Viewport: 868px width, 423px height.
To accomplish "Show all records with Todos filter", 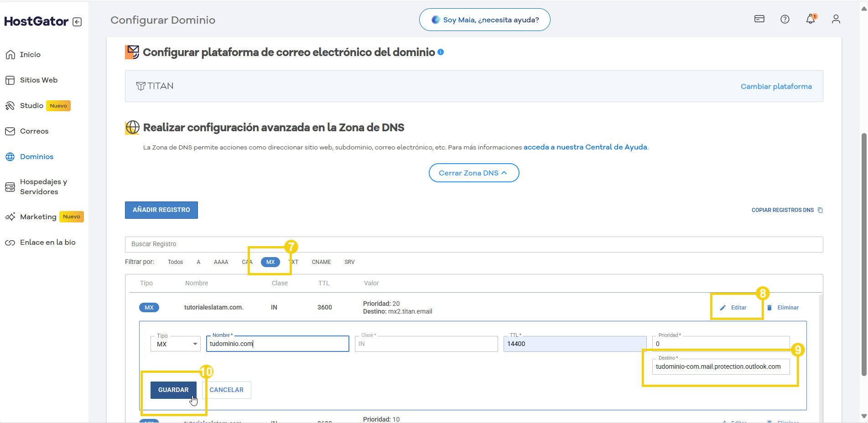I will click(x=175, y=262).
